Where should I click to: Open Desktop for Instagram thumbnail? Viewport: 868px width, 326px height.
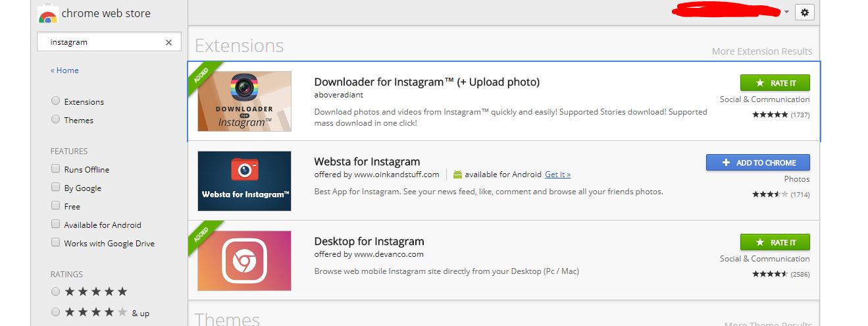pos(244,261)
